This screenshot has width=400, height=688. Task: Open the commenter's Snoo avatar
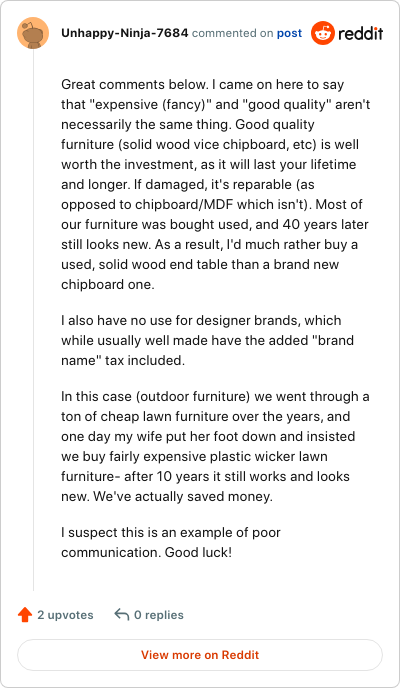33,33
